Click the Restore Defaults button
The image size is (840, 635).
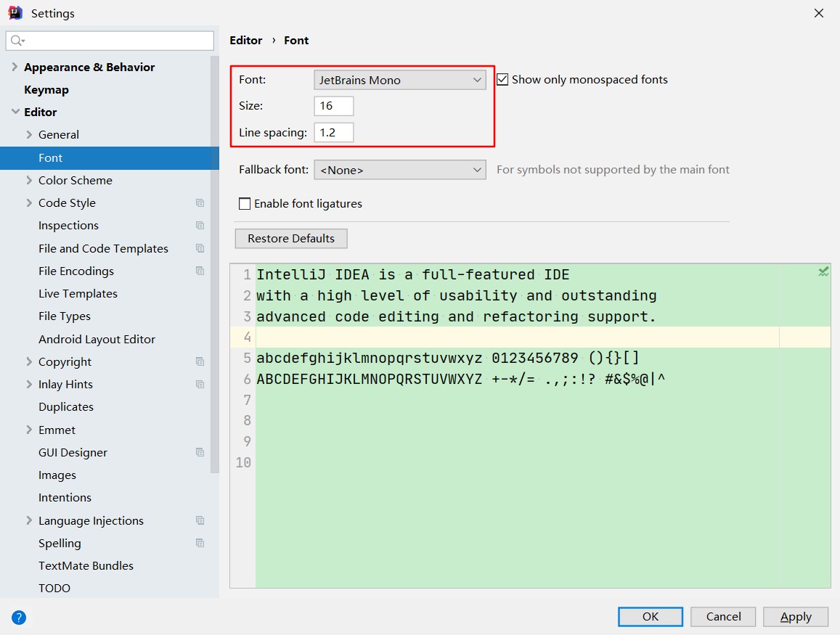tap(291, 239)
